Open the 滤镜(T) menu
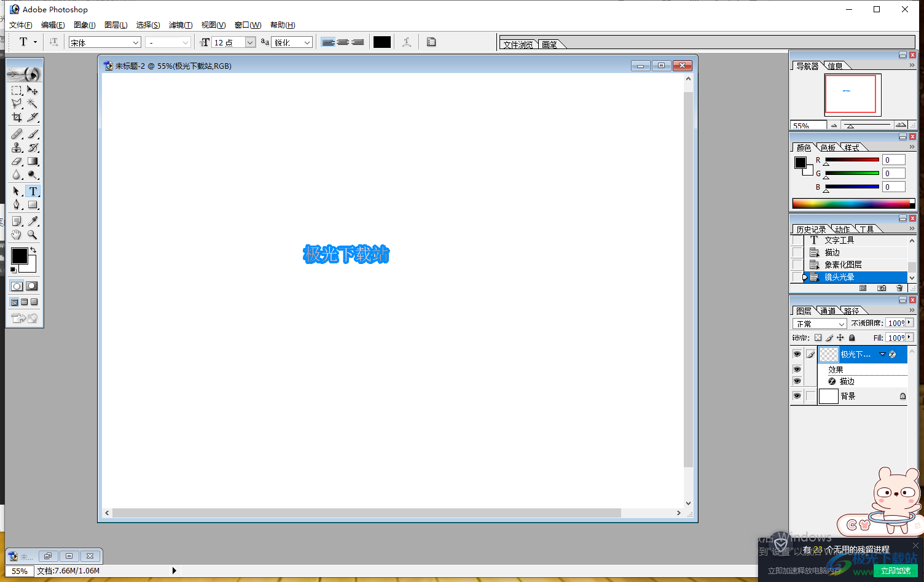The height and width of the screenshot is (582, 924). pos(181,25)
